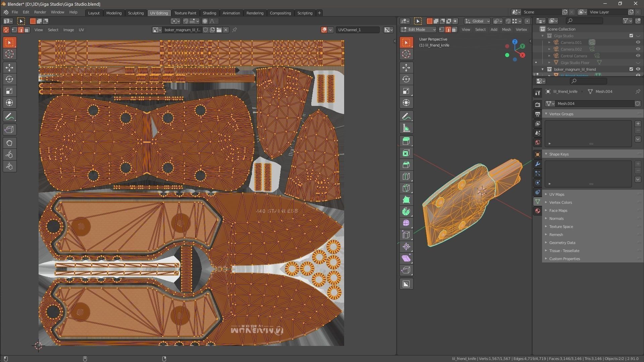Select the Grab sculpt tool in the UV editor
The height and width of the screenshot is (362, 644).
click(9, 143)
